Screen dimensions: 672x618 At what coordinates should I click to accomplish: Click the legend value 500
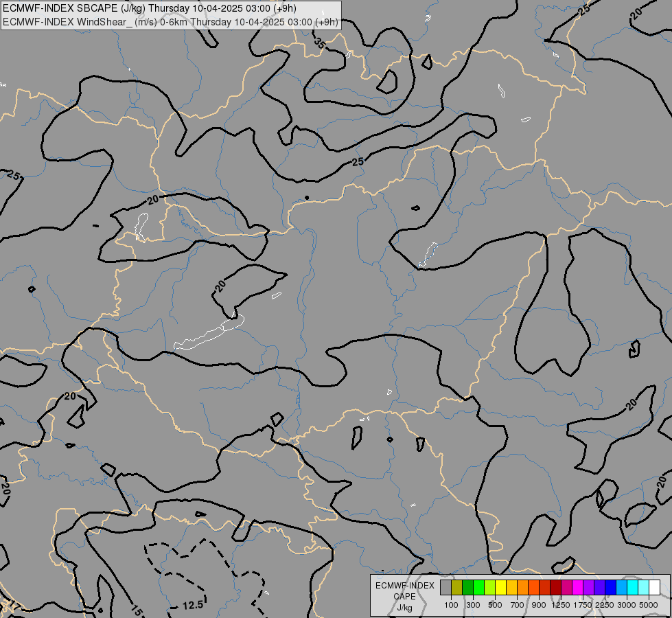click(x=495, y=605)
